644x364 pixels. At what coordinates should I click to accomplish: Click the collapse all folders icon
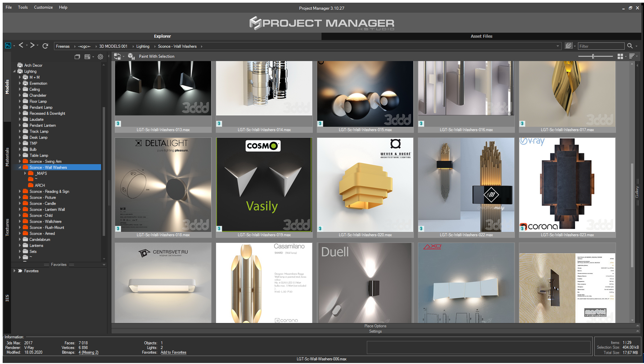77,57
